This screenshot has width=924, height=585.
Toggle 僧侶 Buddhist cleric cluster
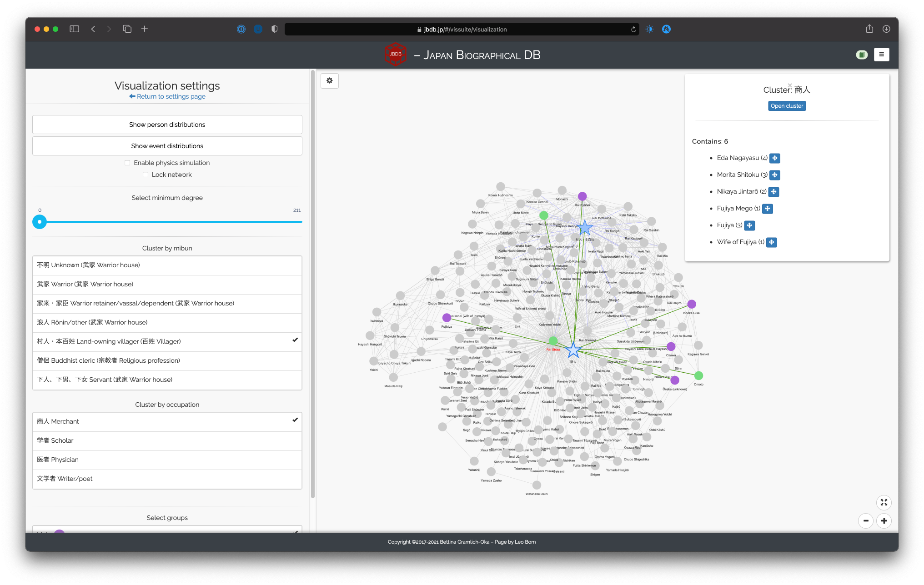point(167,361)
